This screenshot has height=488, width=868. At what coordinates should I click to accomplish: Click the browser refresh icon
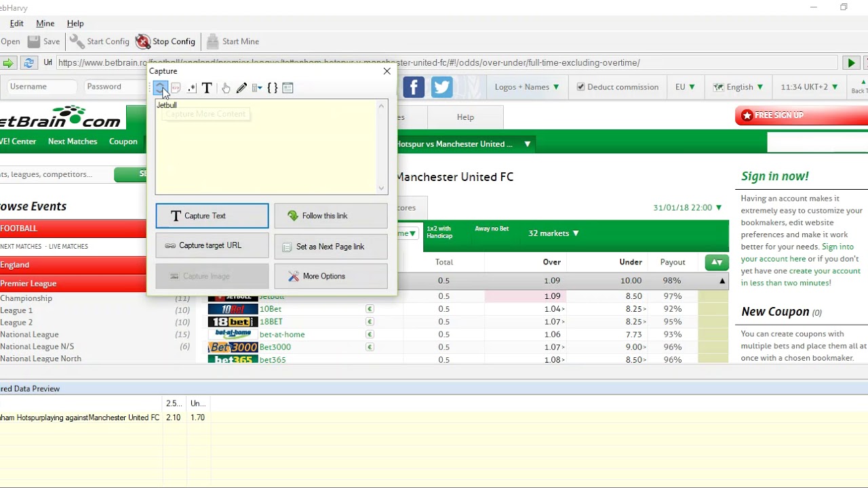(28, 63)
